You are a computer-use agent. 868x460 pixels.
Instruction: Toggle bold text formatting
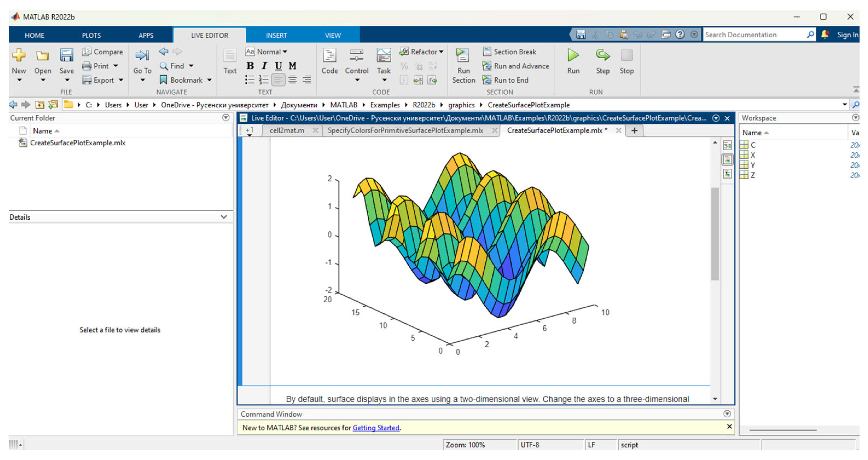pos(250,65)
